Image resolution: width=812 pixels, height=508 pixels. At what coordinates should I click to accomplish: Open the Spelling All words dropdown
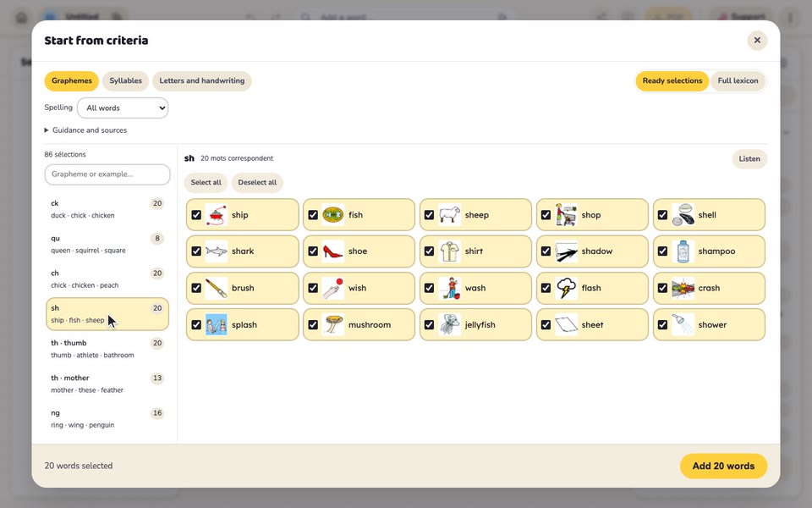(x=123, y=108)
